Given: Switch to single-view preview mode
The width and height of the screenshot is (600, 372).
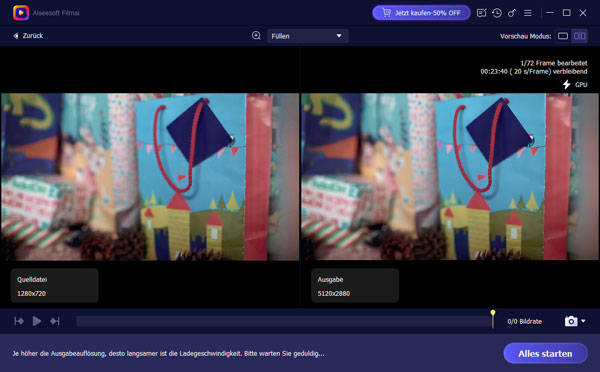Looking at the screenshot, I should pos(563,36).
